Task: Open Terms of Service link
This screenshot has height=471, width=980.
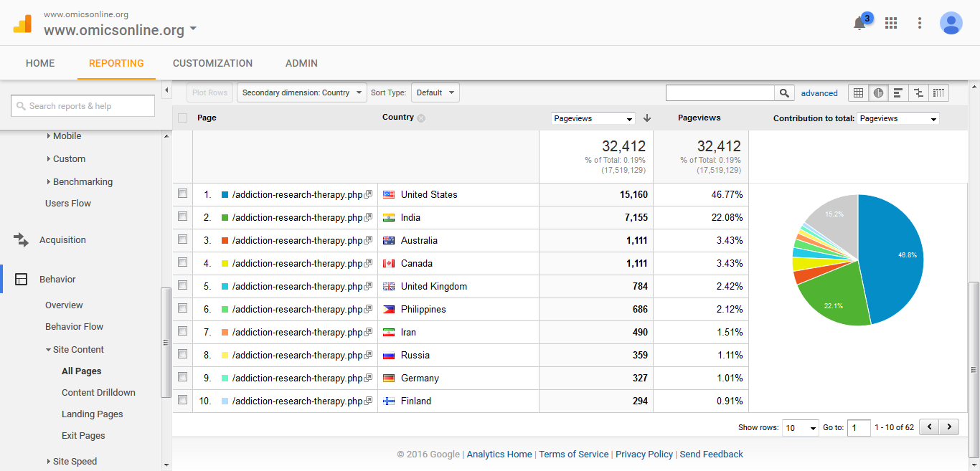Action: coord(574,455)
